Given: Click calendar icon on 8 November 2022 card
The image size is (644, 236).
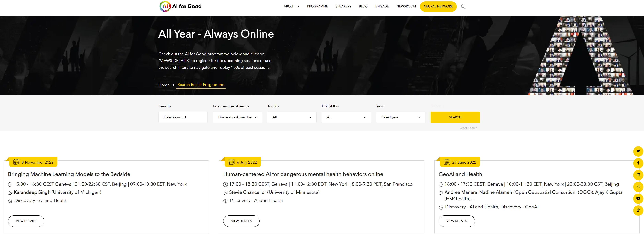Looking at the screenshot, I should (x=16, y=162).
